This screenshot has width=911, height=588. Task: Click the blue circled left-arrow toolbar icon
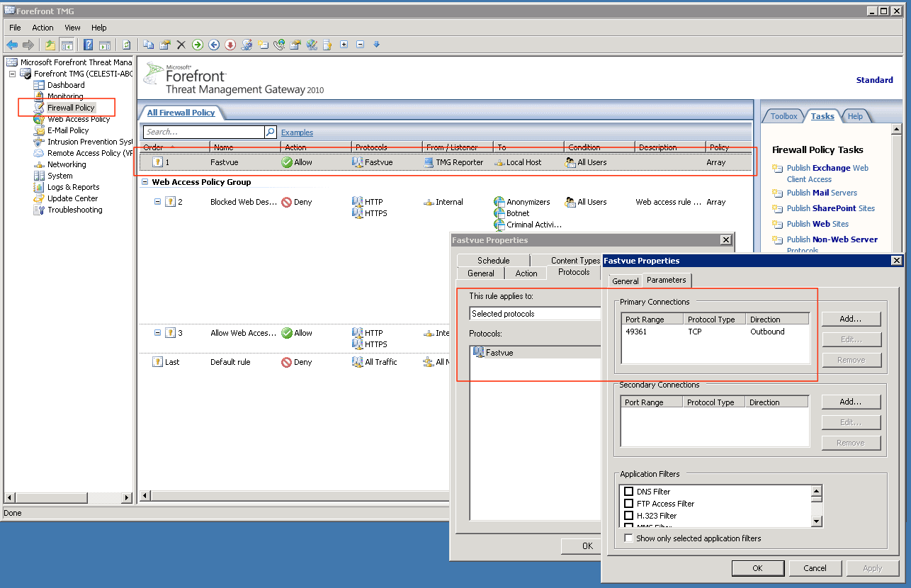[214, 45]
